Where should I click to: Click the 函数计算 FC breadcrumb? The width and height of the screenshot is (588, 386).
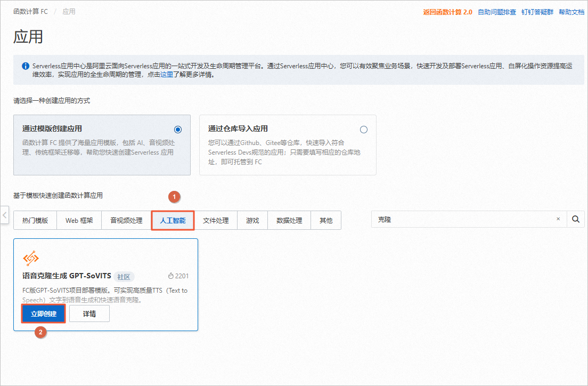31,12
